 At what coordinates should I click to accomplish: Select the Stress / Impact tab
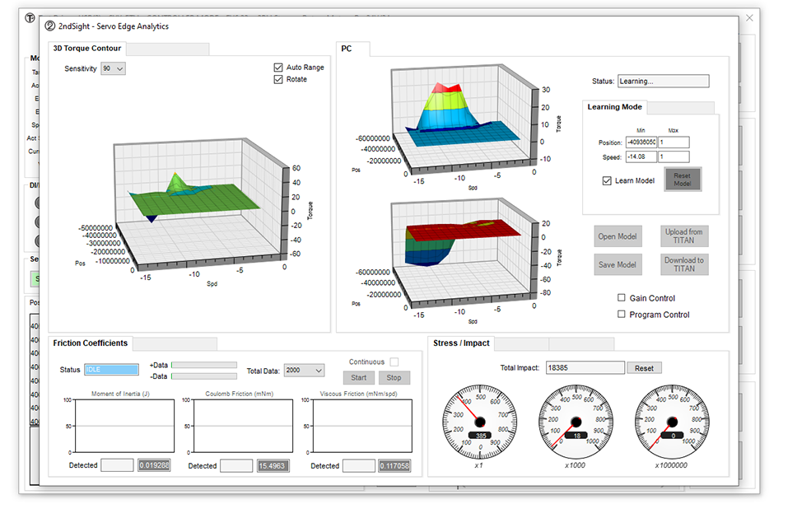click(461, 343)
